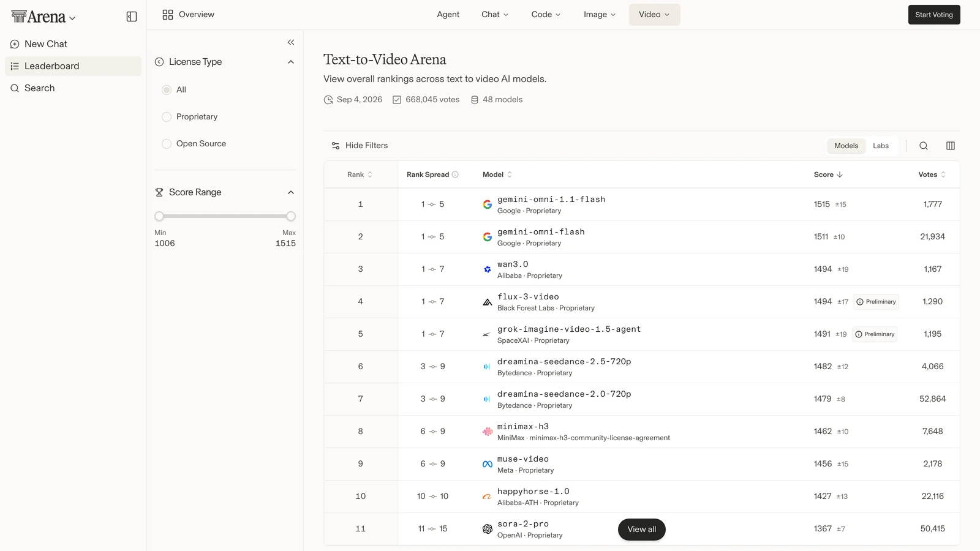980x551 pixels.
Task: Open Search in the sidebar
Action: (x=73, y=88)
